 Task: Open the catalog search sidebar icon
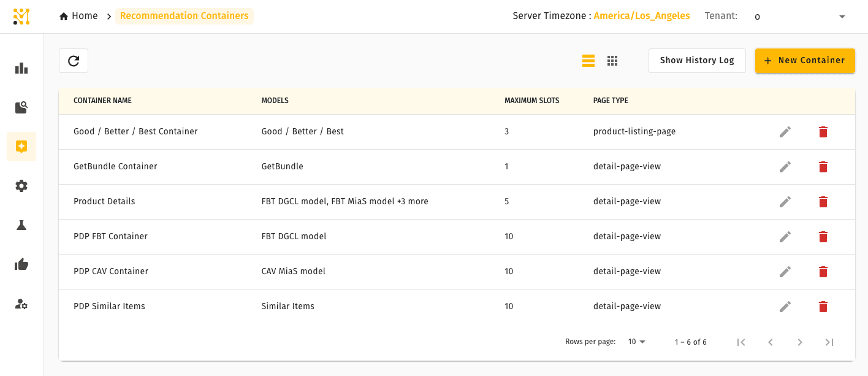pyautogui.click(x=21, y=107)
